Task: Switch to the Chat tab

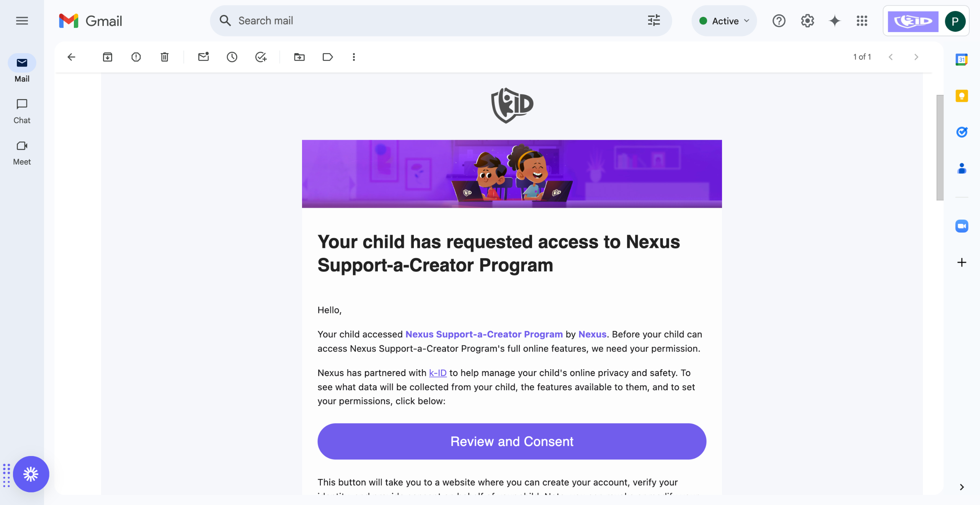Action: [22, 111]
